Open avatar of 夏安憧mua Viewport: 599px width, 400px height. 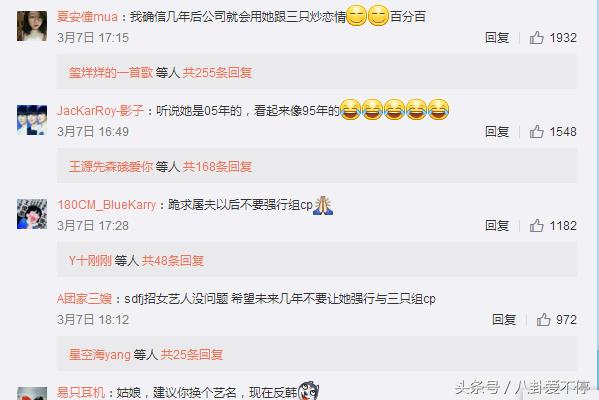[x=32, y=26]
